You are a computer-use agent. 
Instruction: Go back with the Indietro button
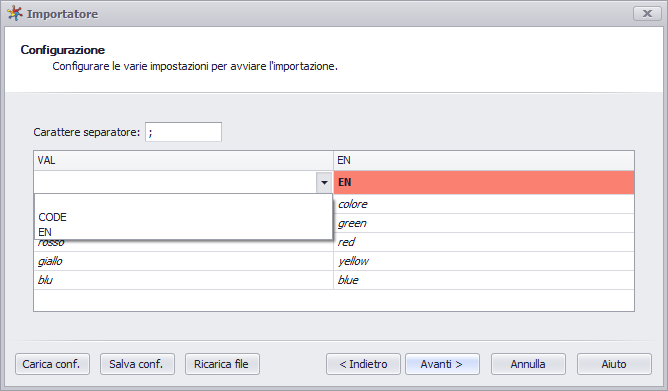(x=363, y=364)
